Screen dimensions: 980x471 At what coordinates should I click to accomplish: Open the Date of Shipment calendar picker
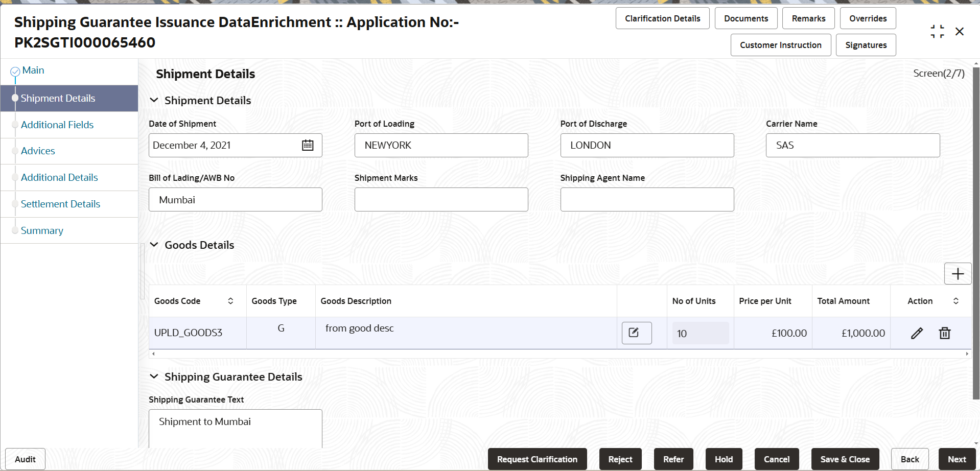click(308, 145)
